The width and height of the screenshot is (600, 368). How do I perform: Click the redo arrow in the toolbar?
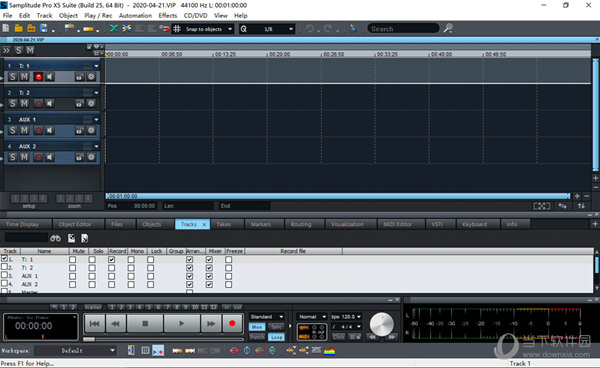pyautogui.click(x=328, y=29)
